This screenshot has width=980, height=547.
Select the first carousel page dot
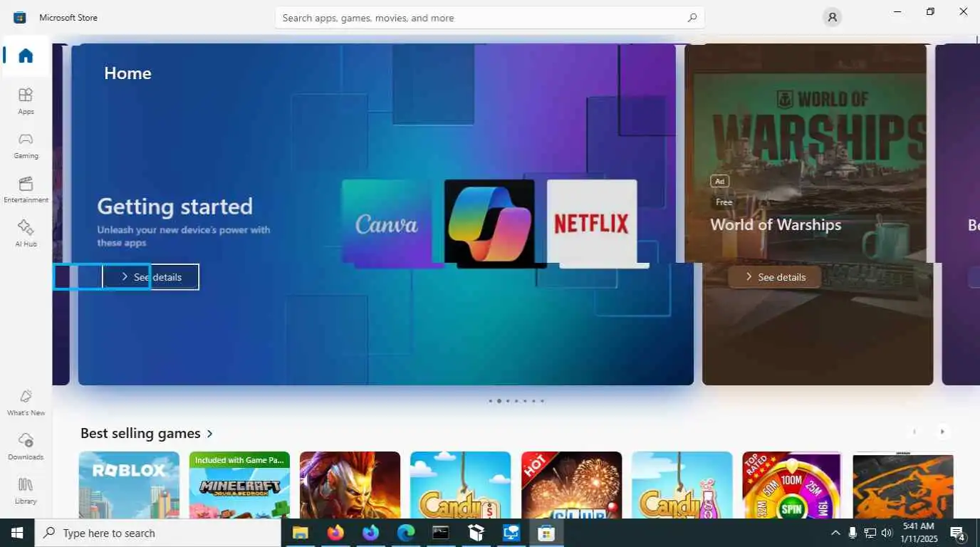click(490, 401)
